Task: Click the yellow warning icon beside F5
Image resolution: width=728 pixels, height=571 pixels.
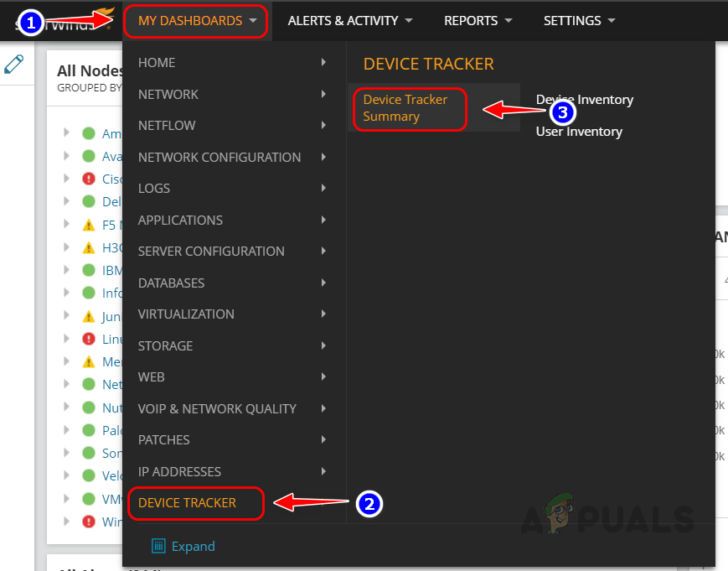Action: pyautogui.click(x=89, y=226)
